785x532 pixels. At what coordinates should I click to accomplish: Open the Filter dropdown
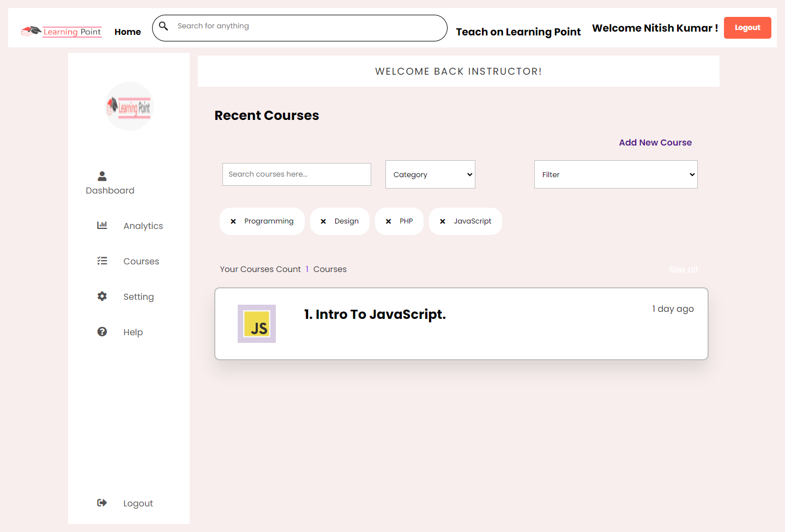(615, 174)
